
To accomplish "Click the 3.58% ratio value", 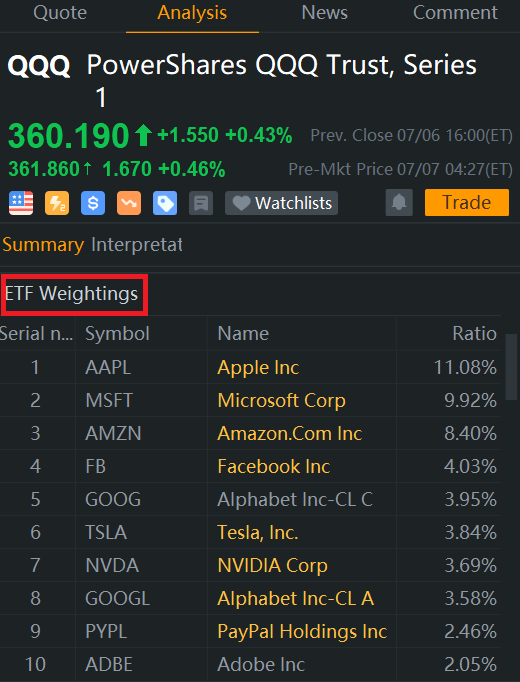I will (x=470, y=599).
